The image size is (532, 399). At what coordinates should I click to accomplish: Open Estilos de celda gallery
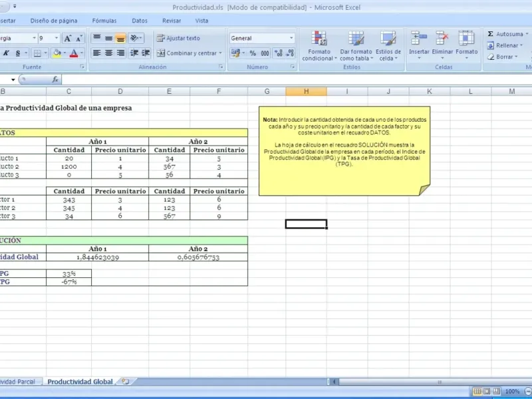pyautogui.click(x=388, y=46)
